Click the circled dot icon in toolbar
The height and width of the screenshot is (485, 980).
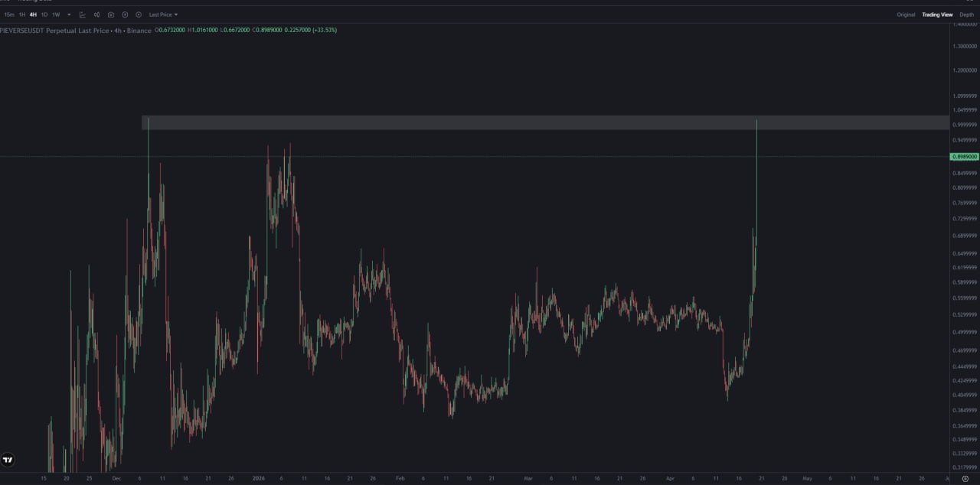coord(139,15)
